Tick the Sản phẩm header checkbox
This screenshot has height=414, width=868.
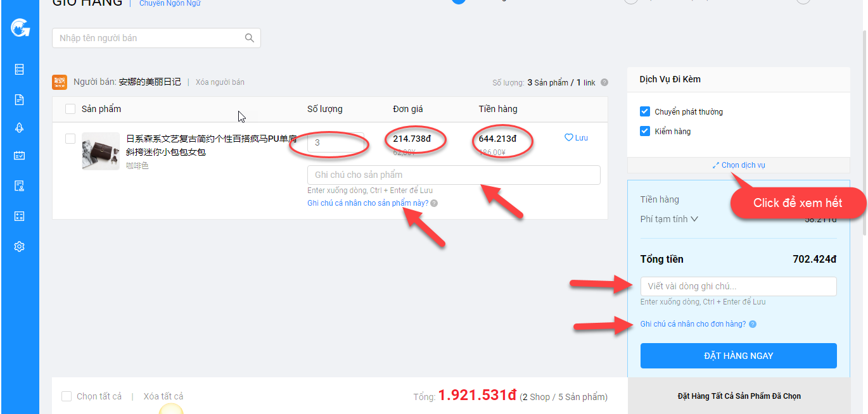[70, 109]
